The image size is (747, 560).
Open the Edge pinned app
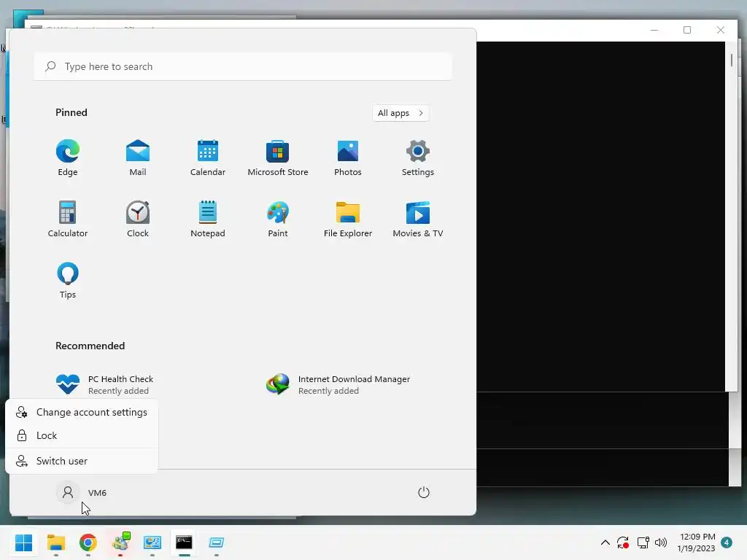(x=68, y=158)
